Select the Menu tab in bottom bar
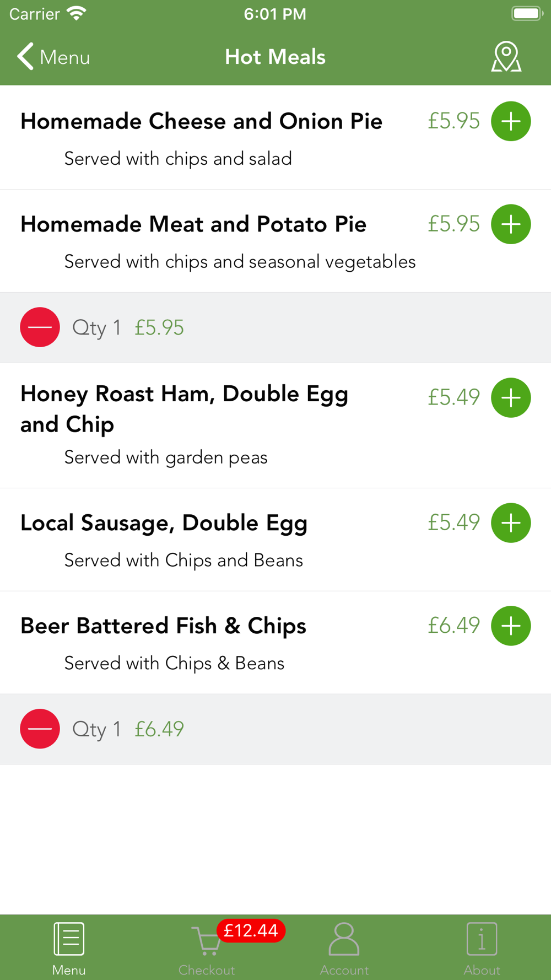 69,948
